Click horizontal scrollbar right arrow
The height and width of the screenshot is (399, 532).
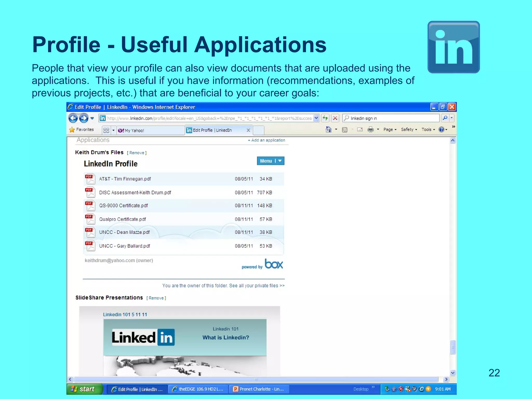(446, 379)
